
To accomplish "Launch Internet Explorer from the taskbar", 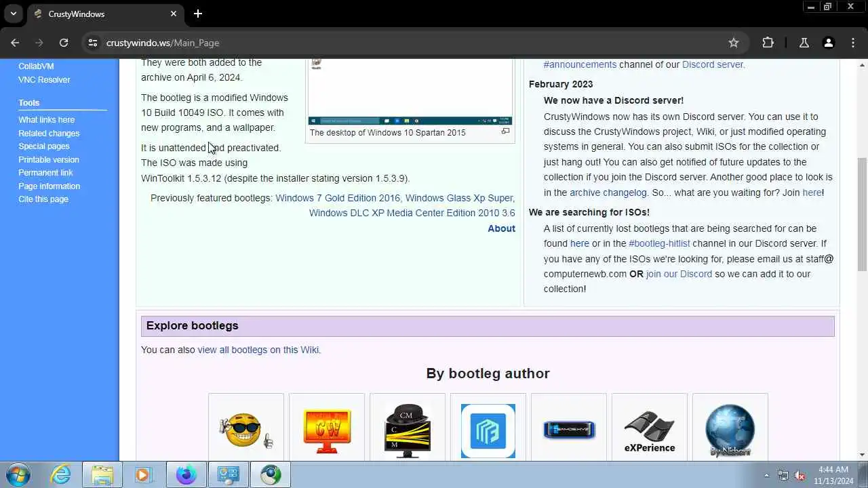I will (61, 475).
